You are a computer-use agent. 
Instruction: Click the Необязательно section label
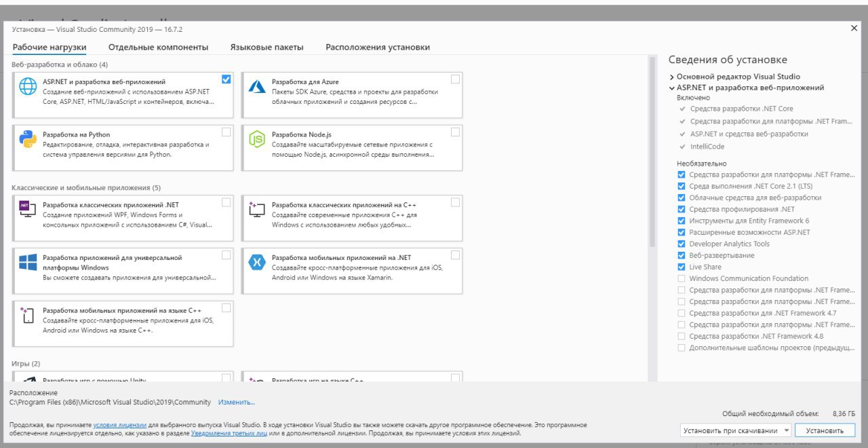[x=701, y=164]
